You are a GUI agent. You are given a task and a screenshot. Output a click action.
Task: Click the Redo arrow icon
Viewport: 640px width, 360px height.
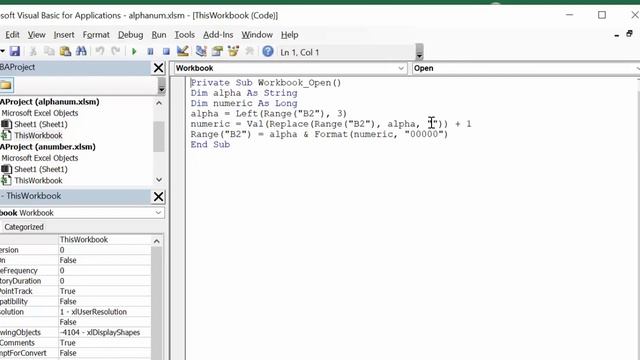click(116, 51)
